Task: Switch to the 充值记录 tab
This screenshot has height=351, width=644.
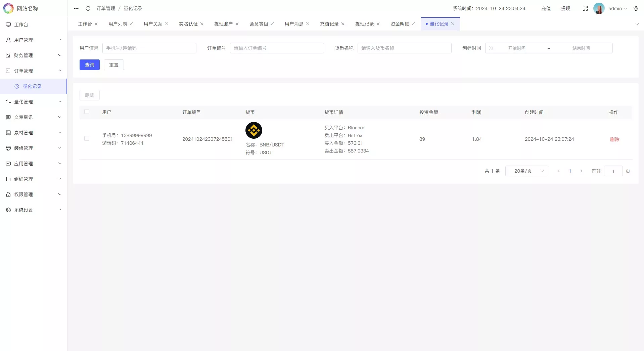Action: pos(329,24)
